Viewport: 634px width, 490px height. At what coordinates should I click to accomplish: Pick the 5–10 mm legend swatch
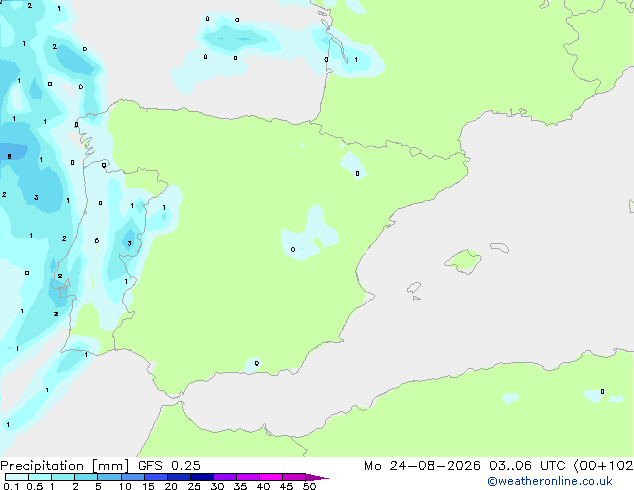coord(109,477)
